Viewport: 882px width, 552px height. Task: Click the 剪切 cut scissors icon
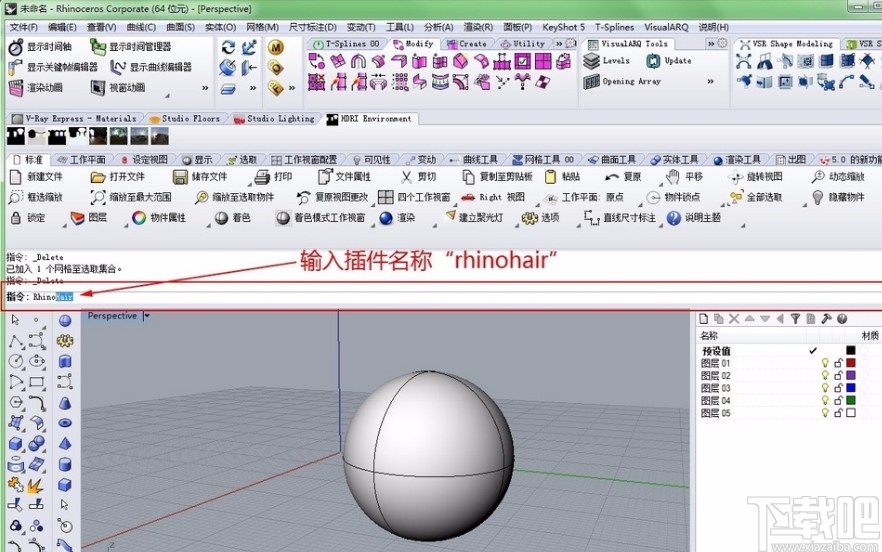[x=406, y=177]
